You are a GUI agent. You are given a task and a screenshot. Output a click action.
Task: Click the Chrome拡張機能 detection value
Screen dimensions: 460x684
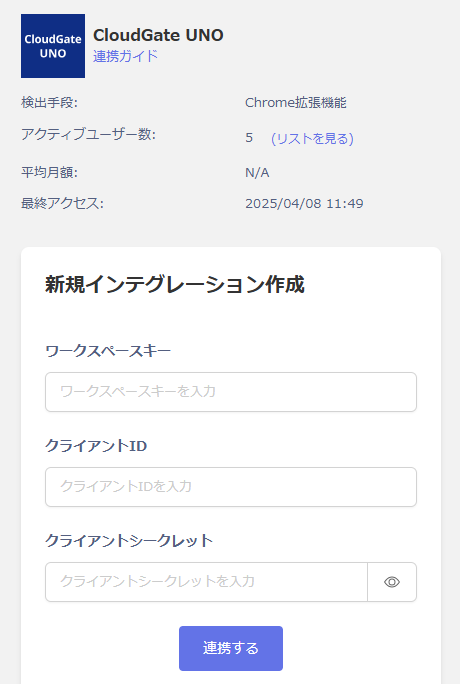(x=296, y=103)
